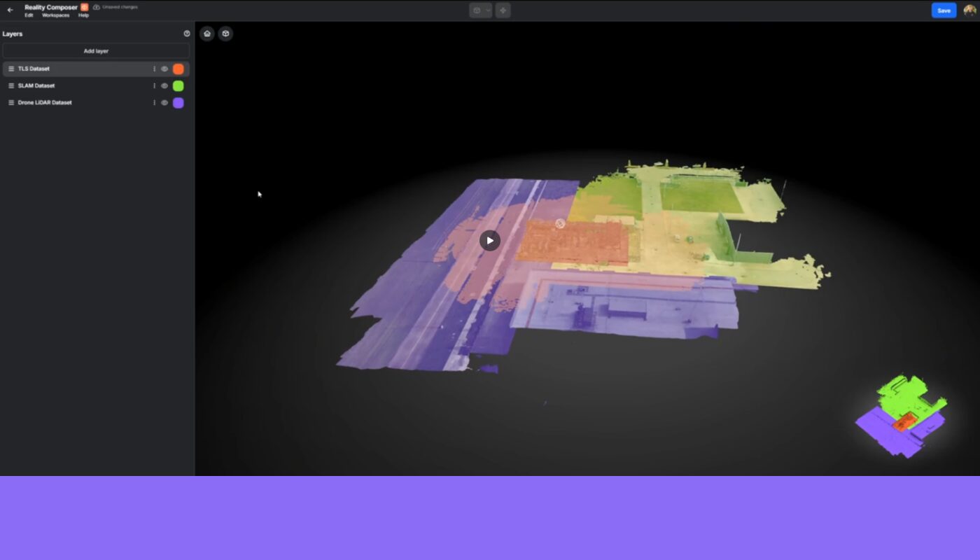Open the three-dot menu for TLS Dataset
Image resolution: width=980 pixels, height=560 pixels.
pyautogui.click(x=154, y=69)
